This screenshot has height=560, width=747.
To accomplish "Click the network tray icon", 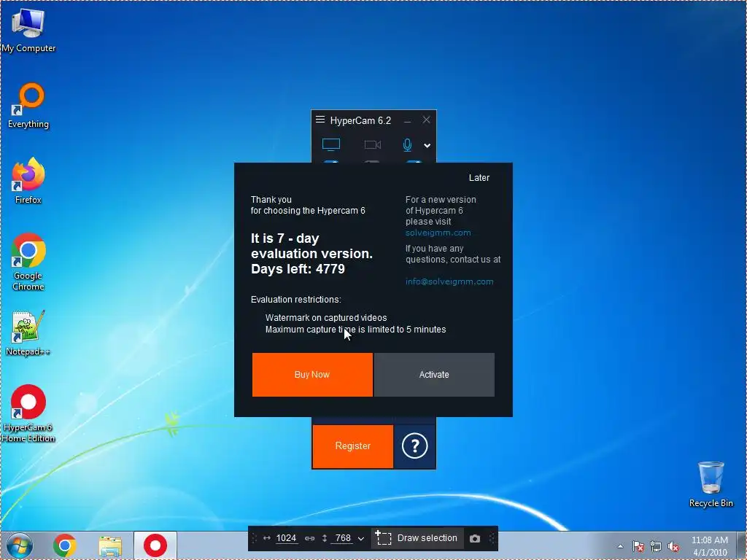I will (x=656, y=547).
